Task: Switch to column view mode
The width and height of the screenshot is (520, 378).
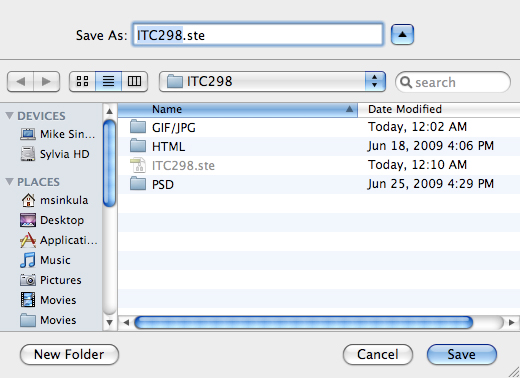Action: pos(134,81)
